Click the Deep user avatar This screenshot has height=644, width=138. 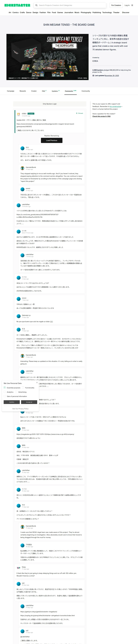click(x=18, y=568)
